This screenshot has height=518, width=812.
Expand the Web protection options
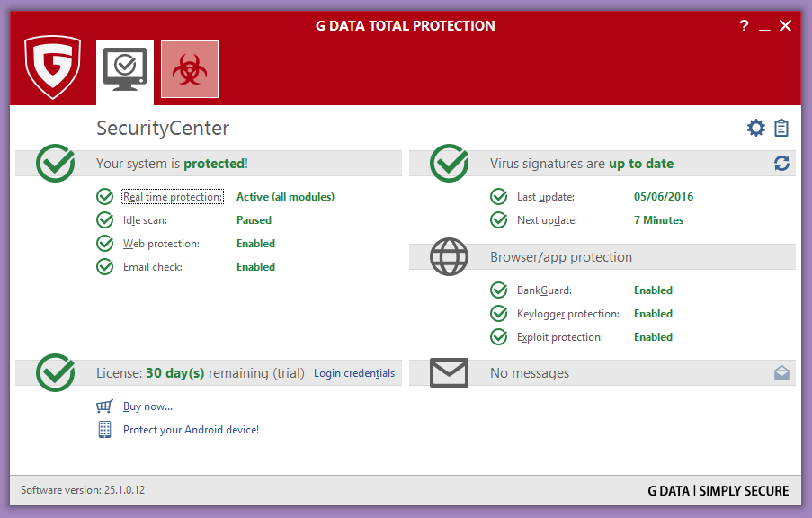tap(161, 244)
